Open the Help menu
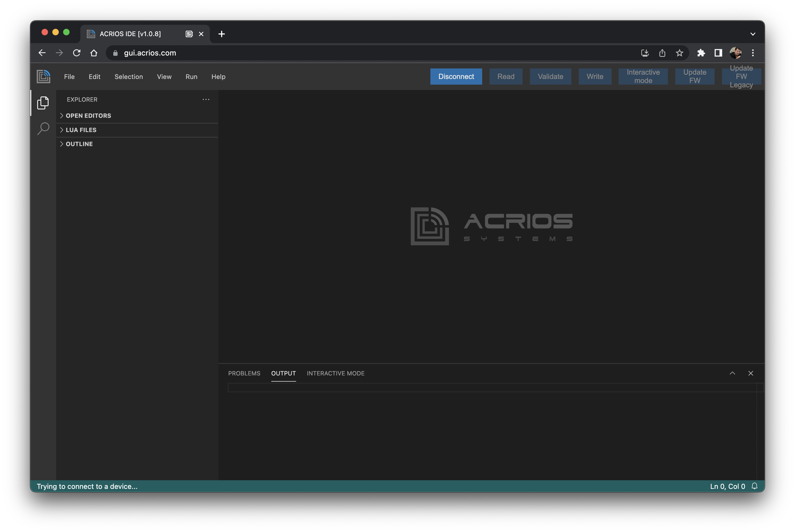Screen dimensions: 795x532 [x=218, y=77]
